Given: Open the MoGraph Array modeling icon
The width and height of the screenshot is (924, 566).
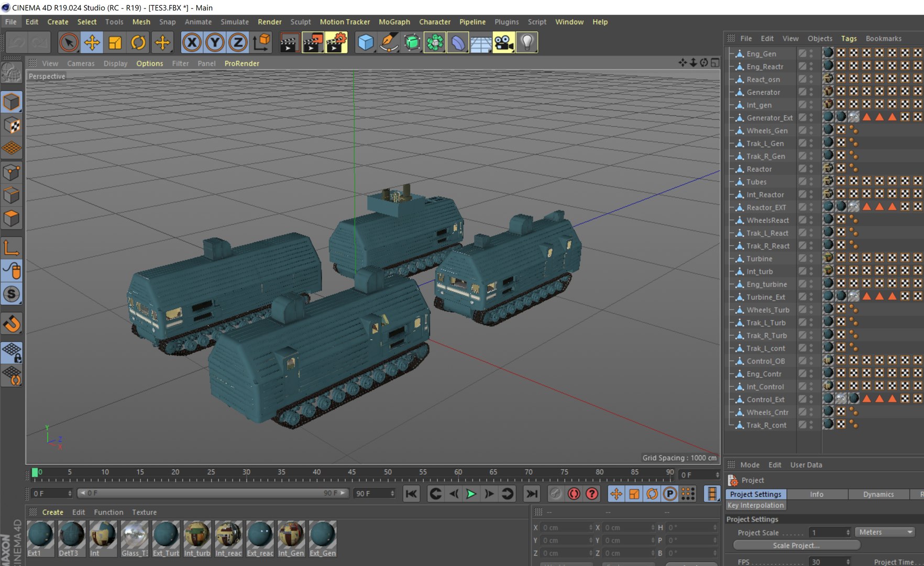Looking at the screenshot, I should [x=435, y=42].
